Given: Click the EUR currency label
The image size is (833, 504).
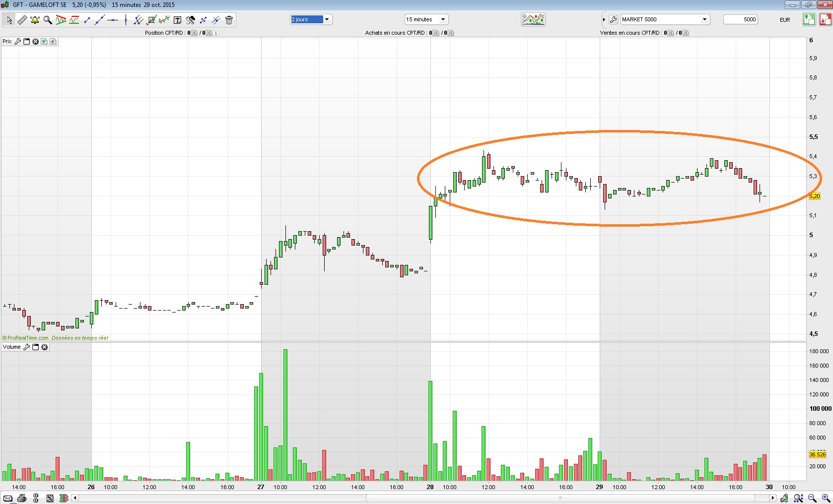Looking at the screenshot, I should coord(785,20).
